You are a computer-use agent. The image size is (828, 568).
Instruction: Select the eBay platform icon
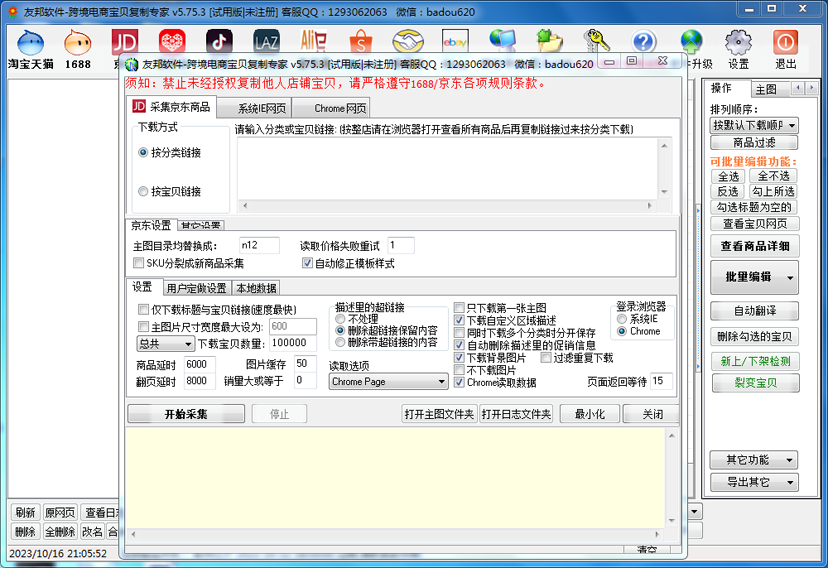(456, 41)
